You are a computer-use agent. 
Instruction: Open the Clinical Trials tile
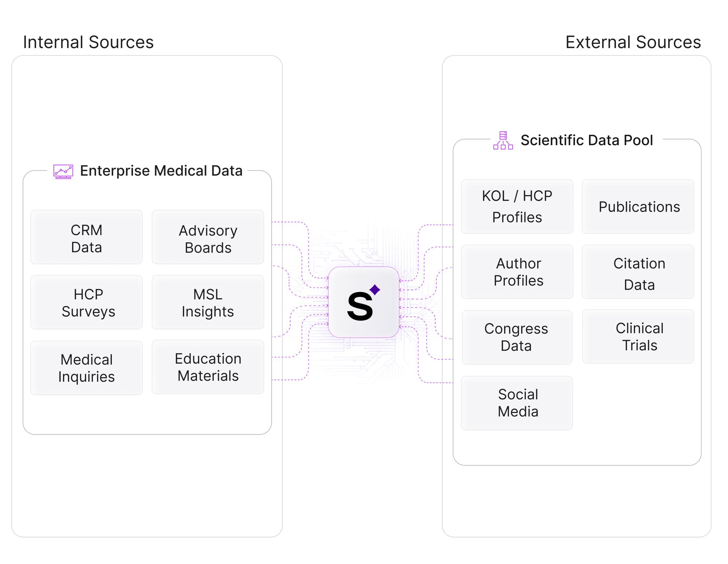pos(638,336)
